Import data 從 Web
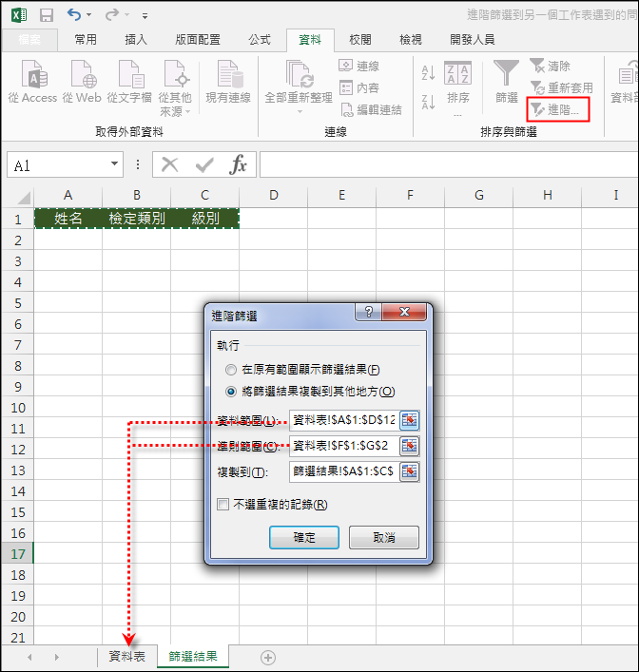 pyautogui.click(x=82, y=82)
